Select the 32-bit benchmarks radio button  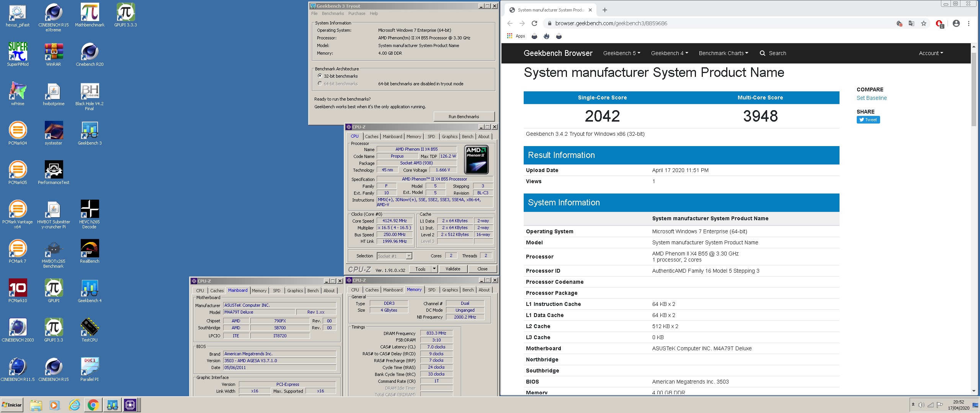(320, 76)
